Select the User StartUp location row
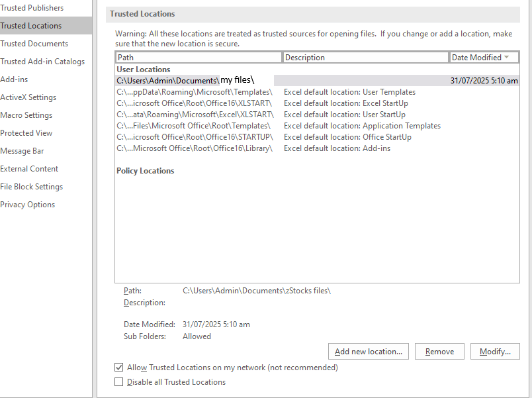 317,115
